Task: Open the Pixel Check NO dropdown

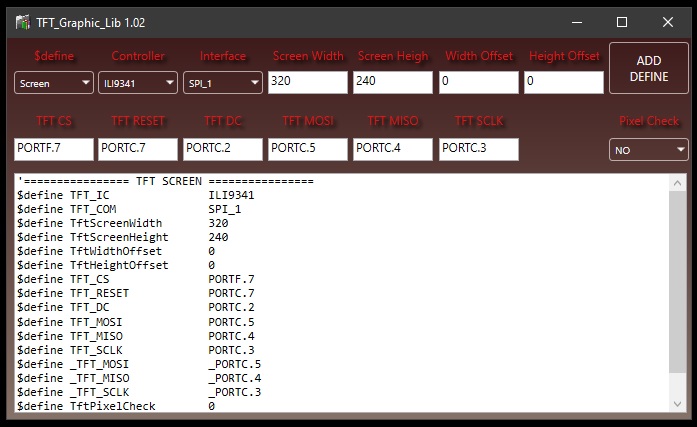Action: coord(649,149)
